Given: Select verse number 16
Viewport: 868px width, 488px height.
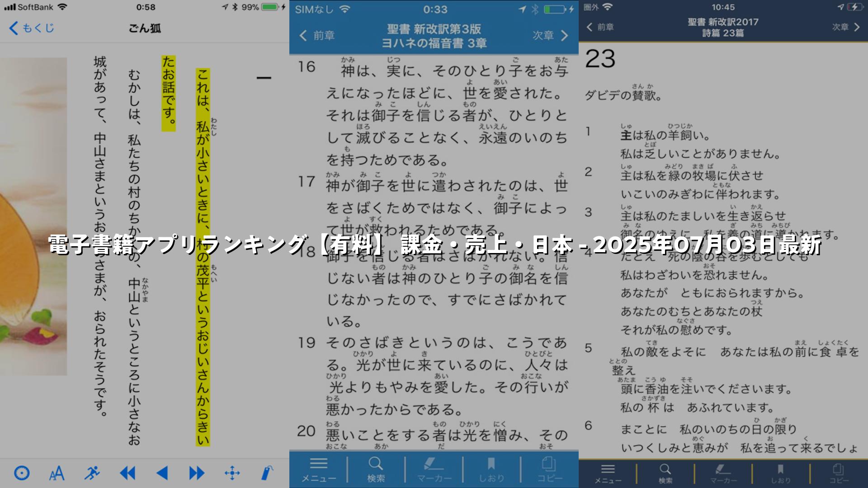Looking at the screenshot, I should click(306, 67).
